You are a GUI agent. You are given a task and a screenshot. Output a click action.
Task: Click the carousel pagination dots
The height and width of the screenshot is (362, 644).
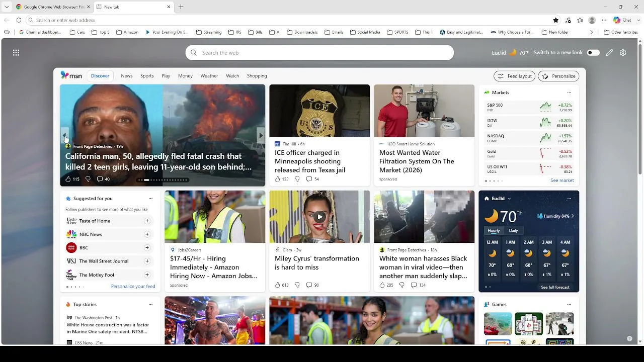click(163, 180)
